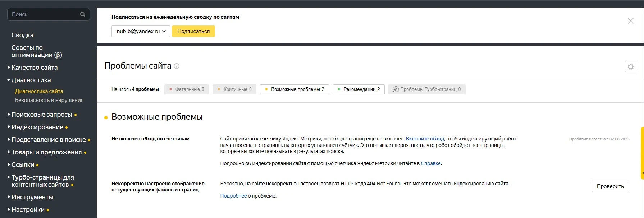Expand Представление в поиске section
644x218 pixels.
[x=49, y=140]
